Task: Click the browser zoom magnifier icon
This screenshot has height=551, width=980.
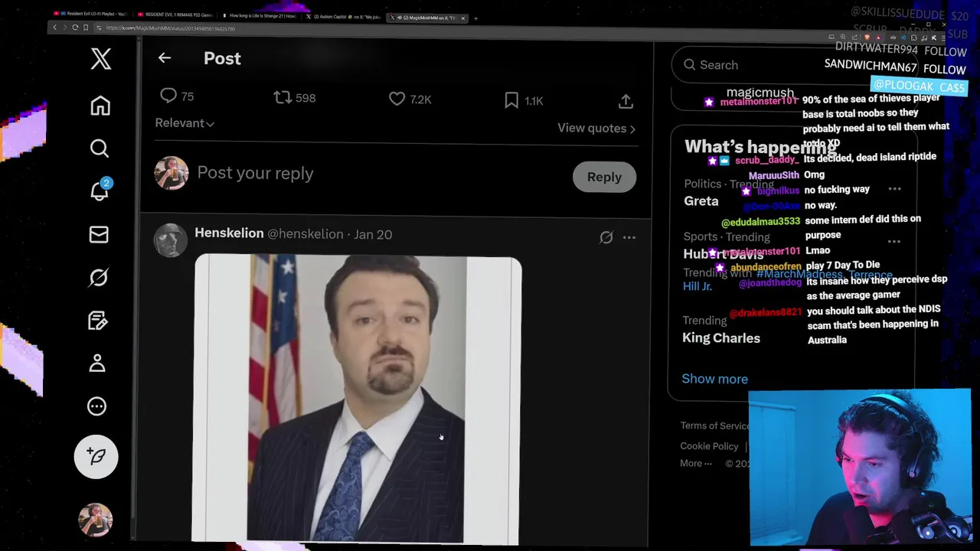Action: tap(843, 37)
